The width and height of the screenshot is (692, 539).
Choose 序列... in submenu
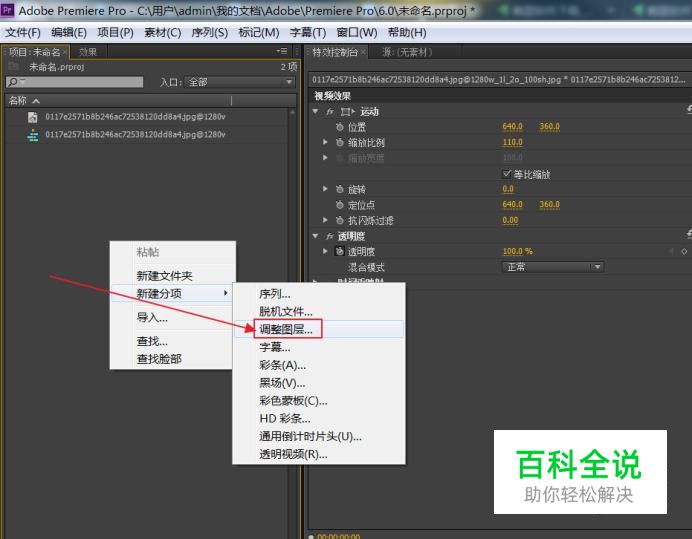pyautogui.click(x=319, y=294)
